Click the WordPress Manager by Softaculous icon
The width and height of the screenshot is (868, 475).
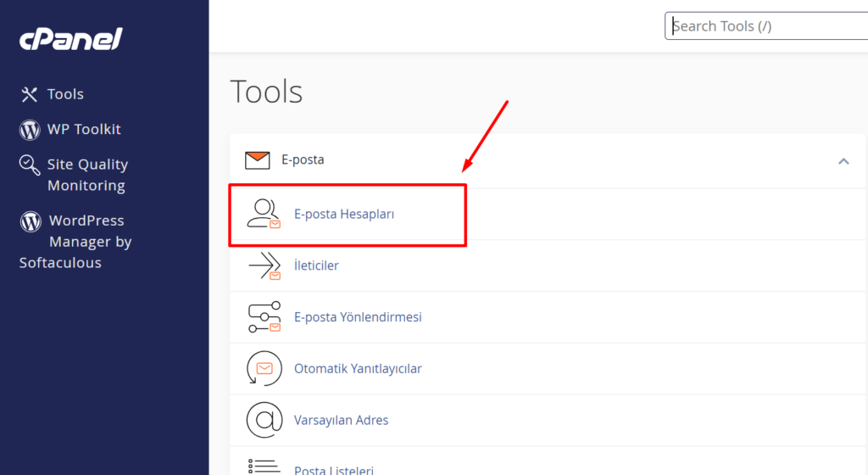31,221
